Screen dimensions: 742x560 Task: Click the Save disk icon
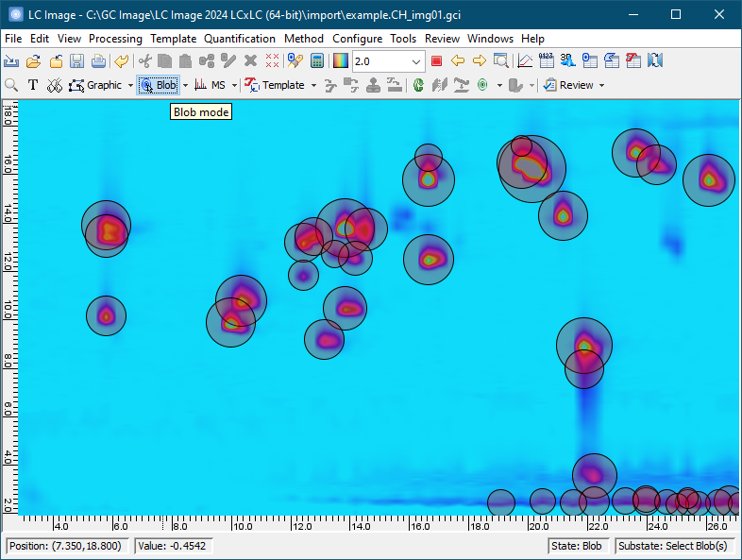[x=77, y=61]
